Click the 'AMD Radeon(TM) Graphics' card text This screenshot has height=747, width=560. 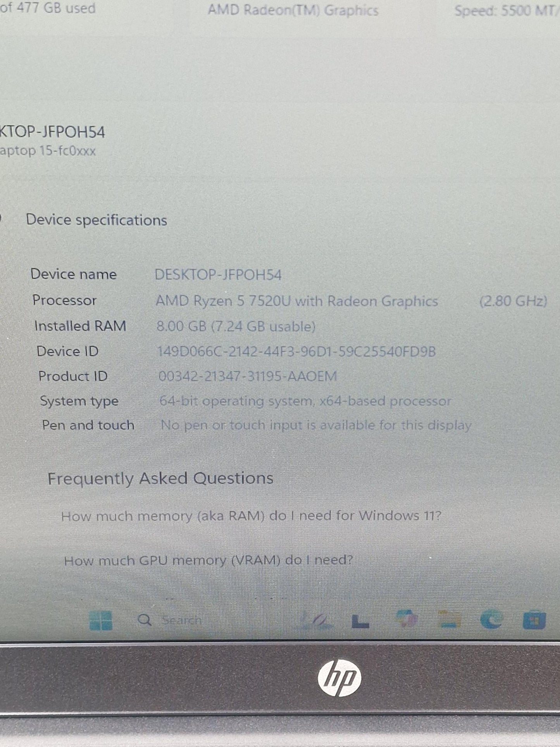point(293,10)
